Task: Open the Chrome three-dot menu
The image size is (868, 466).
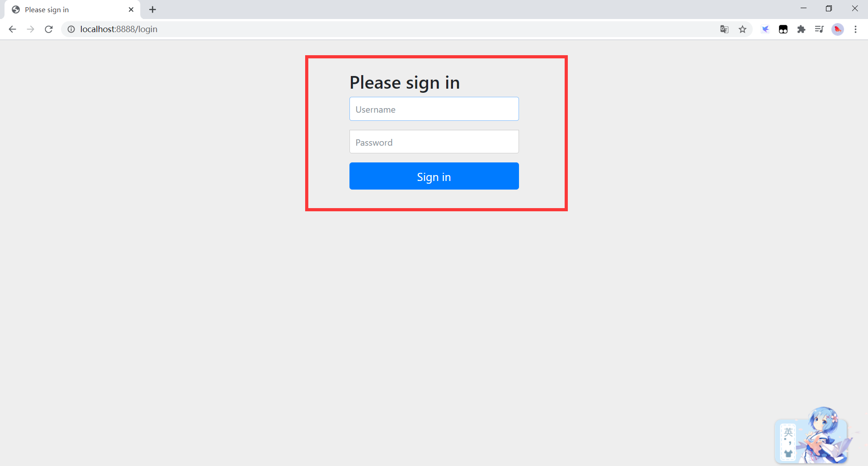Action: click(855, 29)
